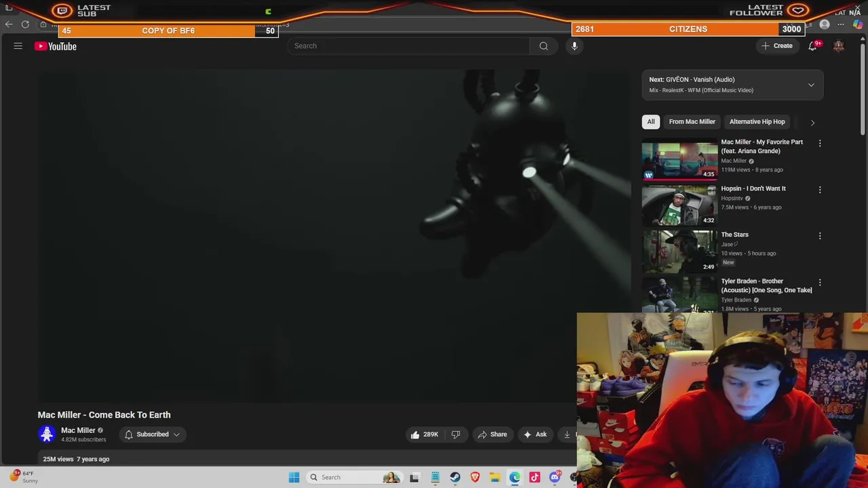Like the video with thumbs up

pyautogui.click(x=424, y=434)
